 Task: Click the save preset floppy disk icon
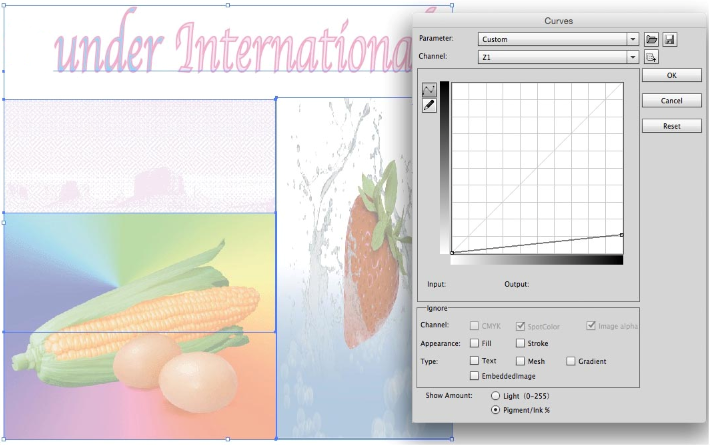[x=669, y=39]
